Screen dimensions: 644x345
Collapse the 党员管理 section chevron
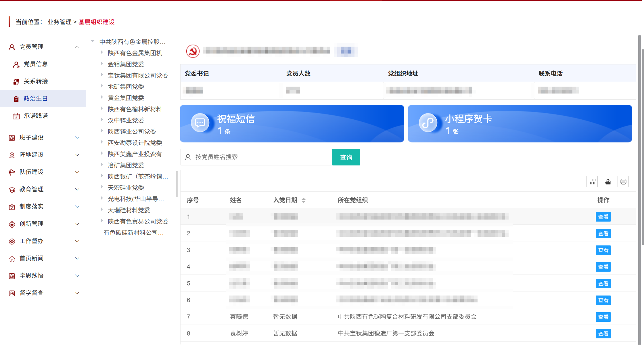click(77, 47)
